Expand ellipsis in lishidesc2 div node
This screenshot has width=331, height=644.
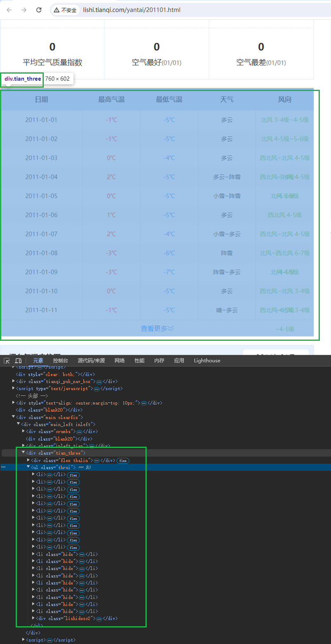tap(99, 619)
